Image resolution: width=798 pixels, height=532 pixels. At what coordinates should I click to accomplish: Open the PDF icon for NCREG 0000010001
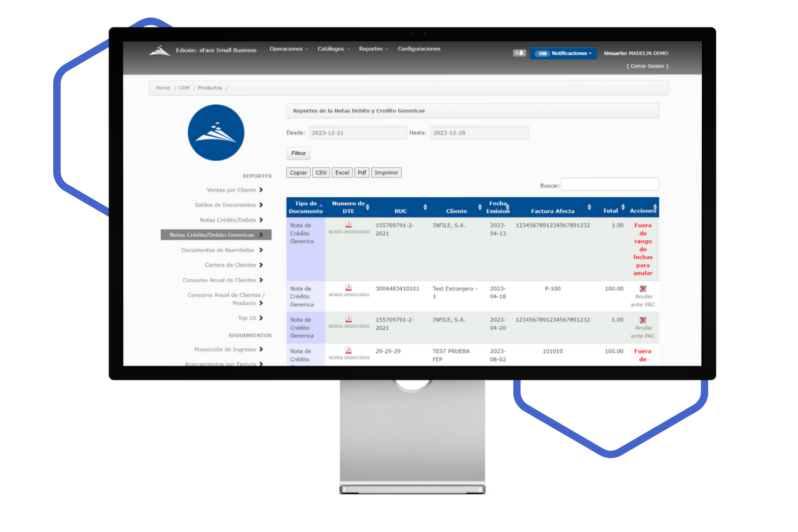click(348, 288)
